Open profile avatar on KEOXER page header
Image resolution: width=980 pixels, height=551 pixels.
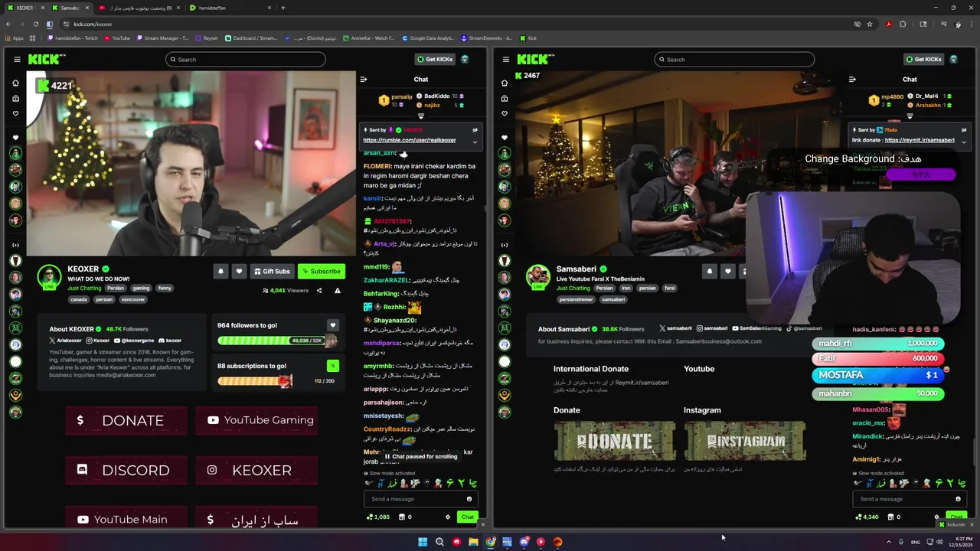click(465, 59)
